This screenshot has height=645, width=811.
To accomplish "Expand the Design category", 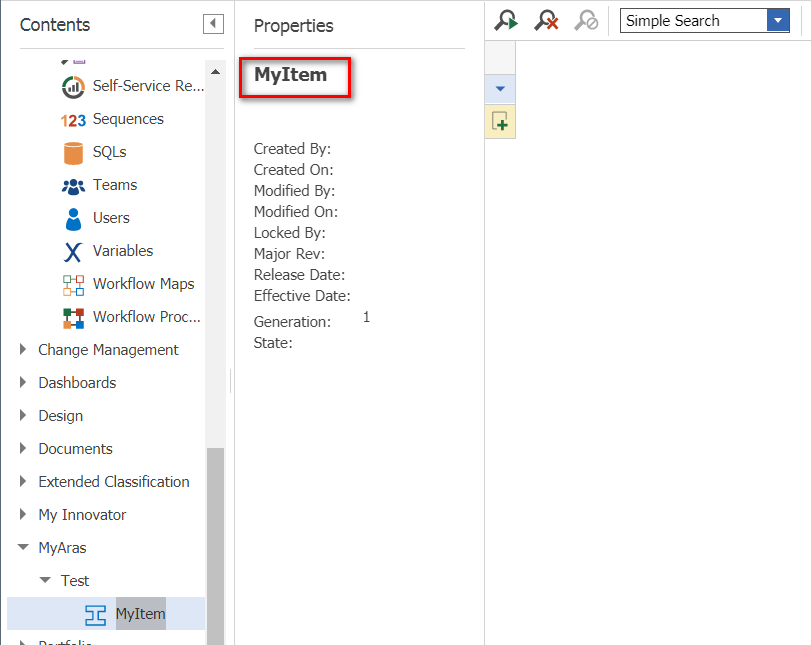I will click(23, 416).
